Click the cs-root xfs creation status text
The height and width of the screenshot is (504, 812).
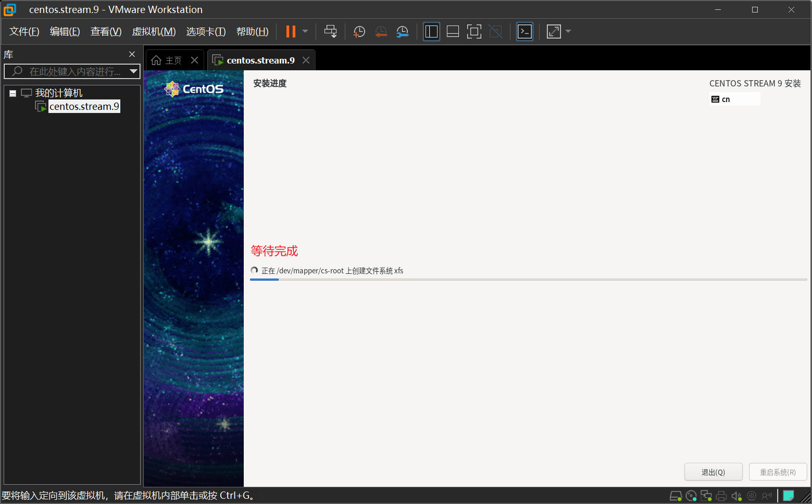(332, 271)
